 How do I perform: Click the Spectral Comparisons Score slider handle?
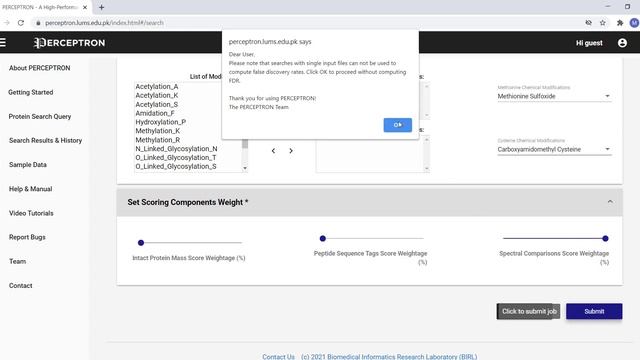tap(605, 238)
